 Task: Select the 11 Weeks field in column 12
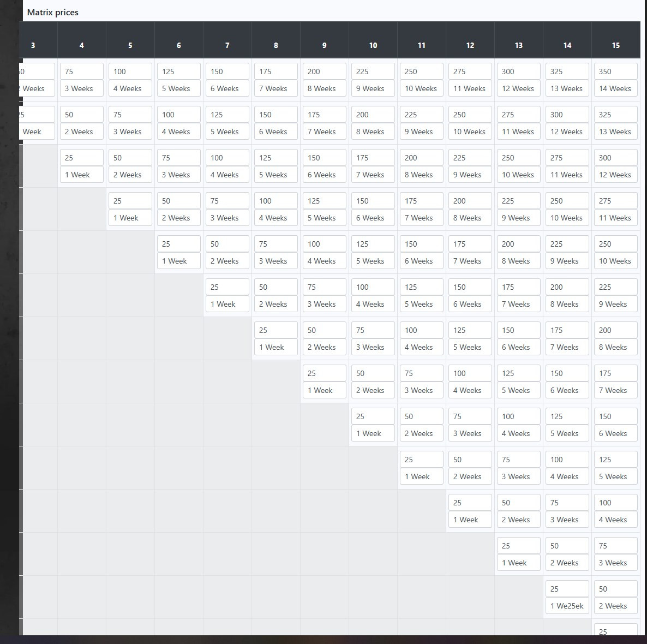coord(470,88)
